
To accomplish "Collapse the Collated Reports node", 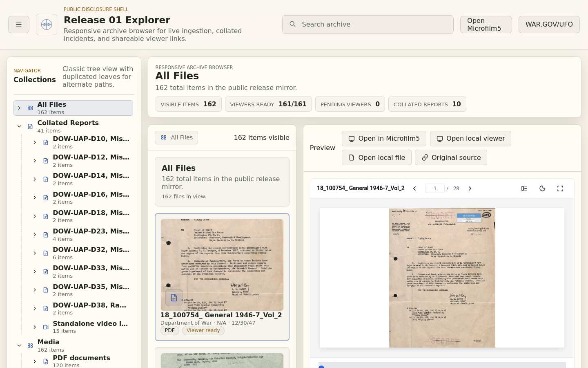I will [19, 126].
